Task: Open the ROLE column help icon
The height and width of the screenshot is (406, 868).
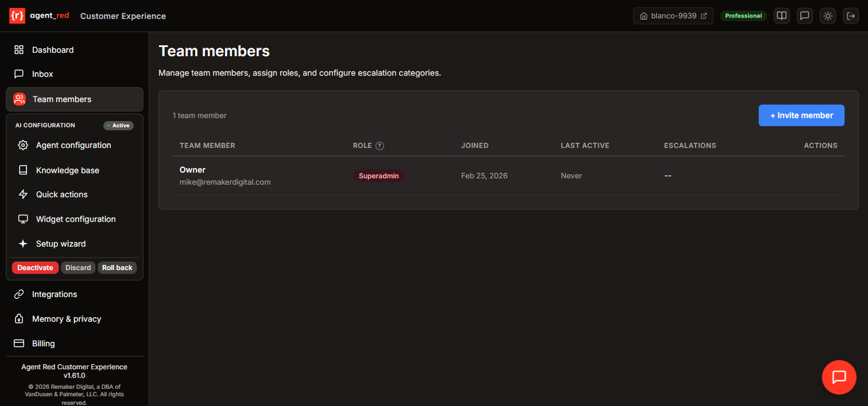Action: (380, 146)
